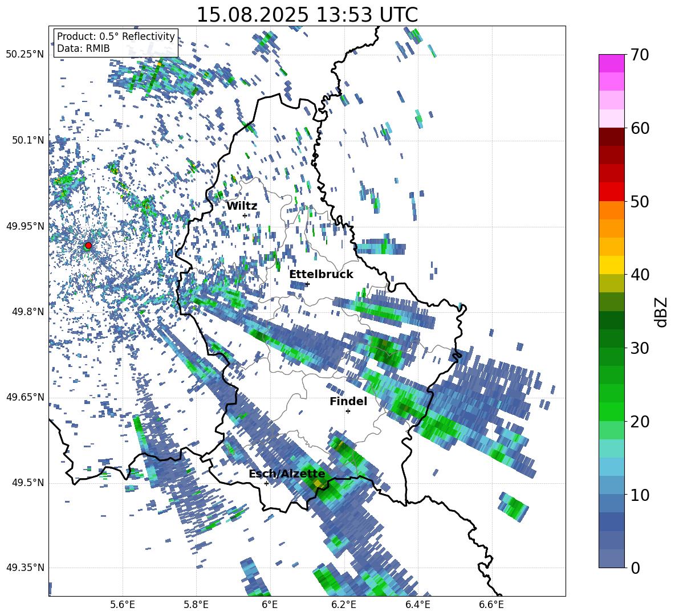Click the 49.35°N latitude label
The image size is (675, 616).
pos(25,568)
